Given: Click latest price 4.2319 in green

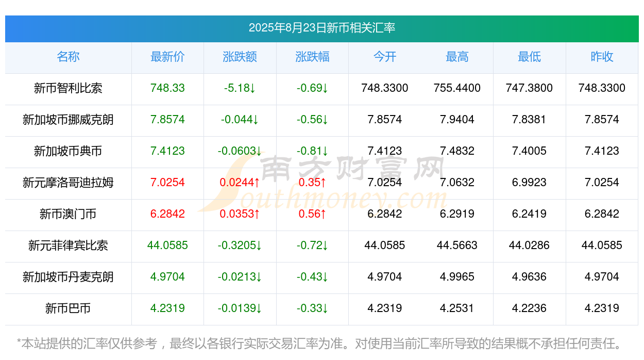Looking at the screenshot, I should (x=167, y=308).
